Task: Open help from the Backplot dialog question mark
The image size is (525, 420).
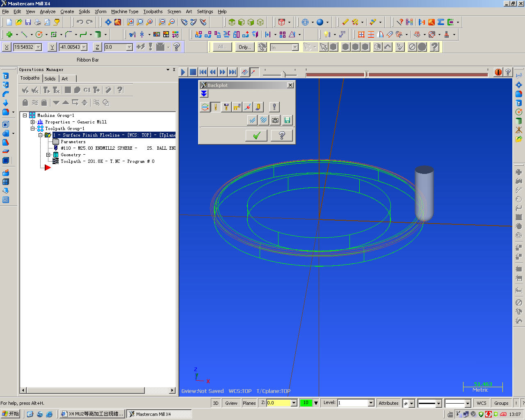Action: click(x=282, y=135)
